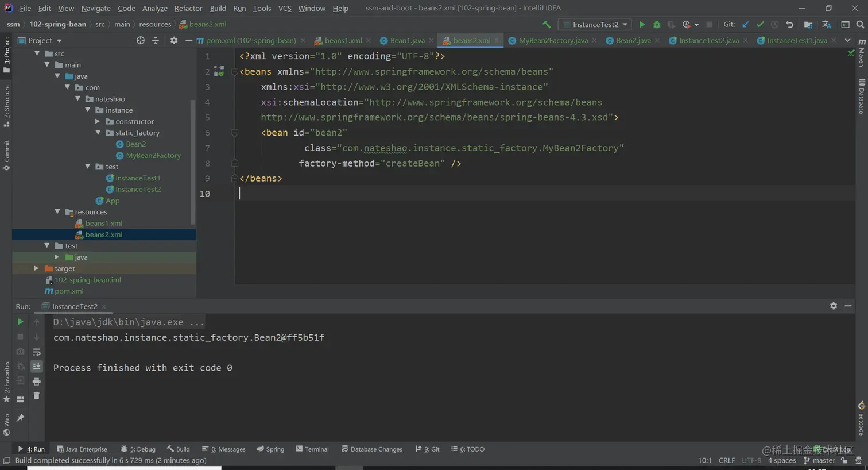Toggle scroll to end in Run console
868x470 pixels.
37,366
